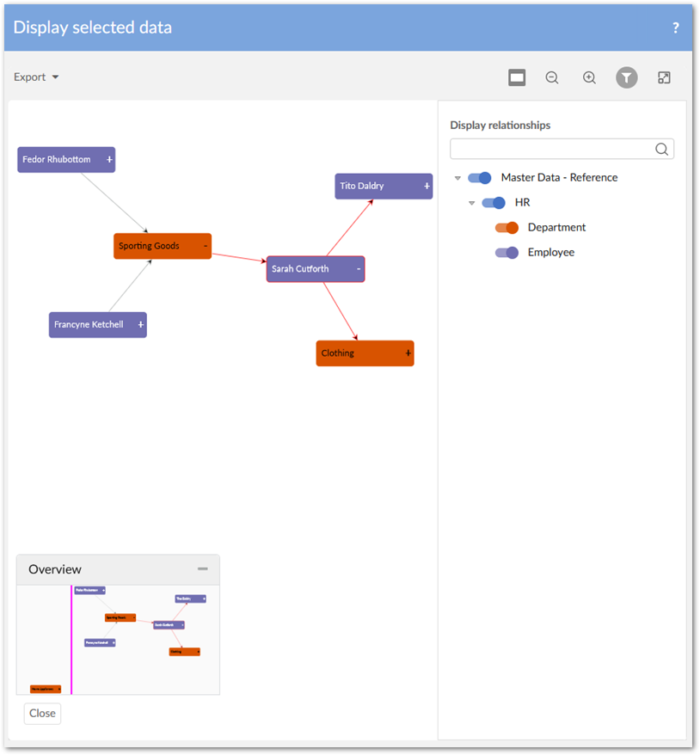Click the zoom in magnifier icon
Screen dimensions: 700x755
point(589,77)
